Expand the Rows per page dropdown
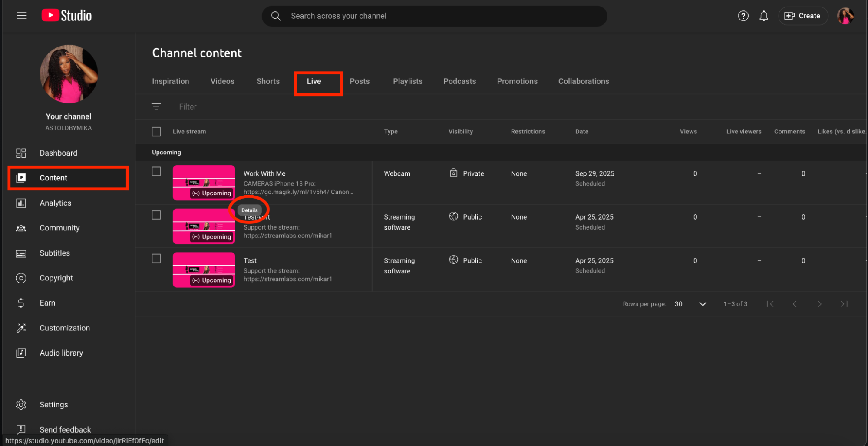This screenshot has height=446, width=868. [702, 304]
